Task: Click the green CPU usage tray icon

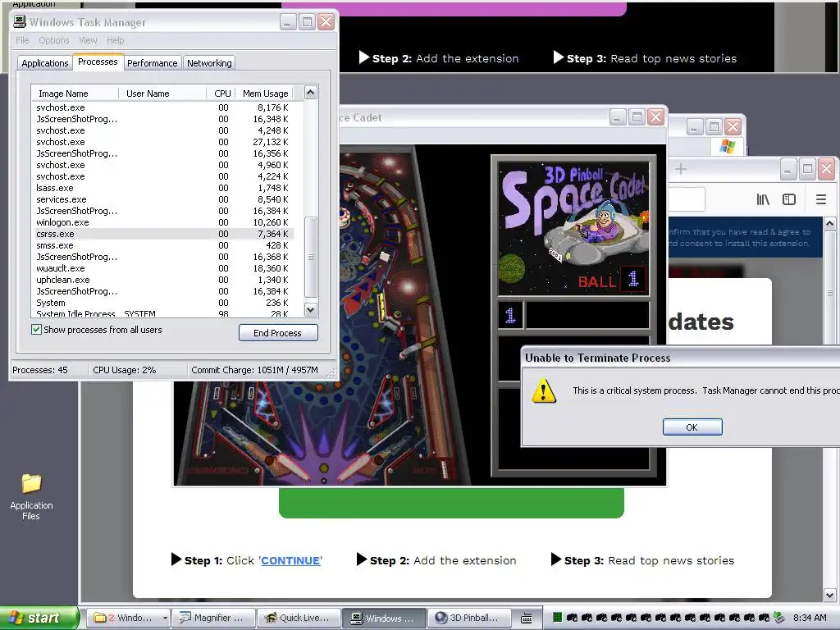Action: coord(557,618)
